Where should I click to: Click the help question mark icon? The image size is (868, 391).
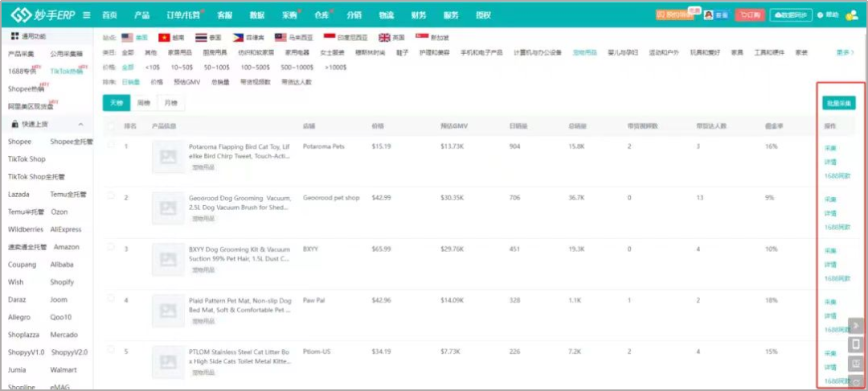(x=820, y=15)
